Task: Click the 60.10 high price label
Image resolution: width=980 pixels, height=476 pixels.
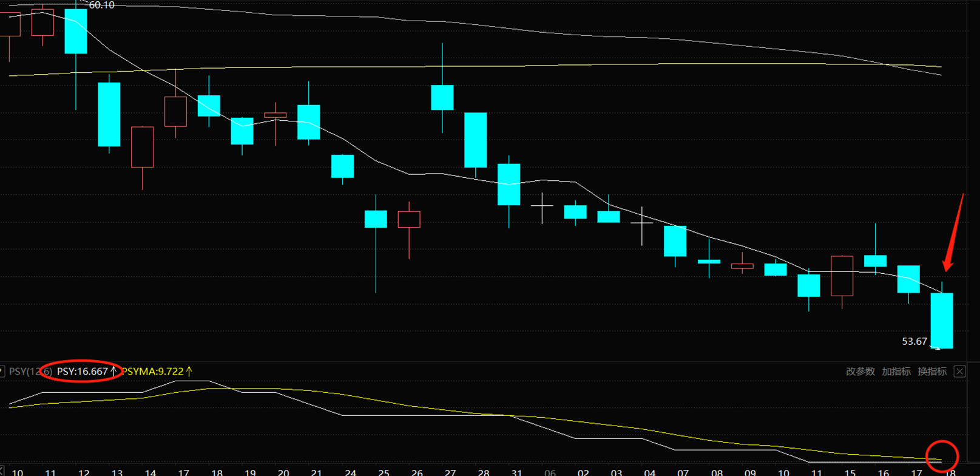Action: pos(101,5)
